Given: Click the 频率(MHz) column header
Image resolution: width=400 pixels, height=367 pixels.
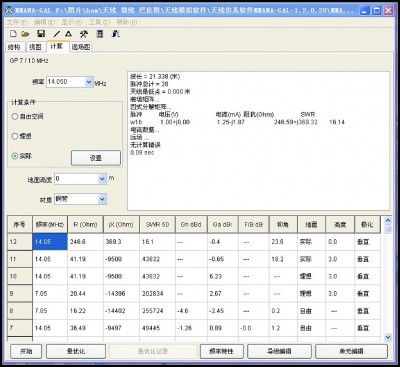Looking at the screenshot, I should pyautogui.click(x=50, y=225).
